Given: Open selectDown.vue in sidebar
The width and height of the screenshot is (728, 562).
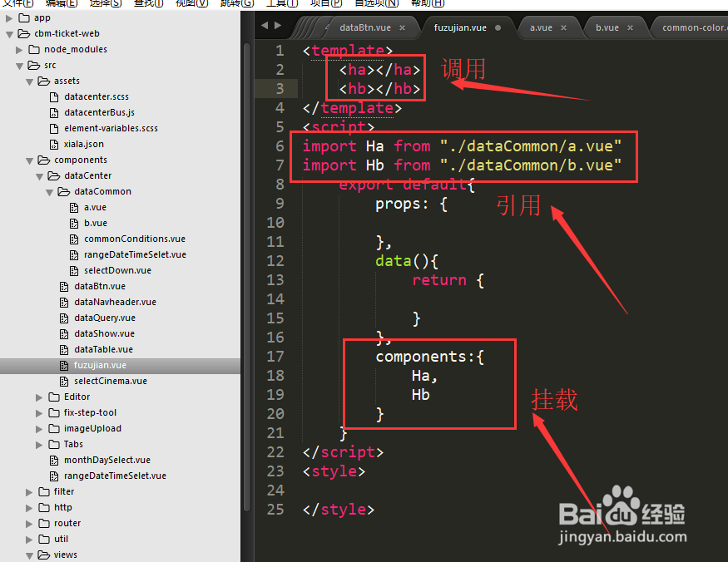Looking at the screenshot, I should (x=117, y=270).
